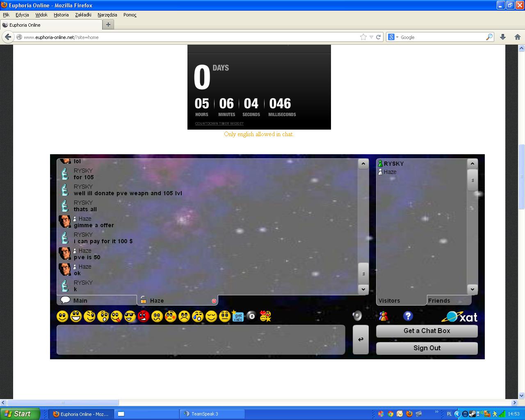The height and width of the screenshot is (420, 525).
Task: Bookmark this page with the star
Action: (x=363, y=37)
